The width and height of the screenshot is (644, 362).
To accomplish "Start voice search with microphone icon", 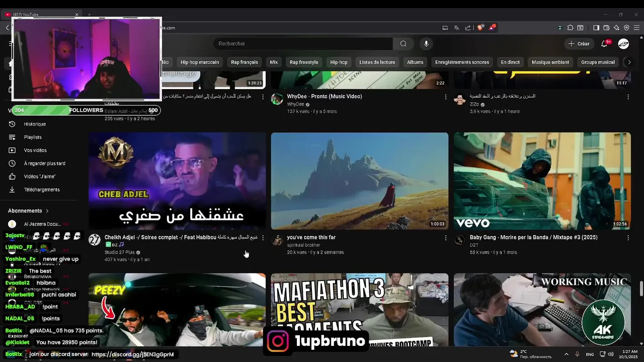I will click(426, 44).
